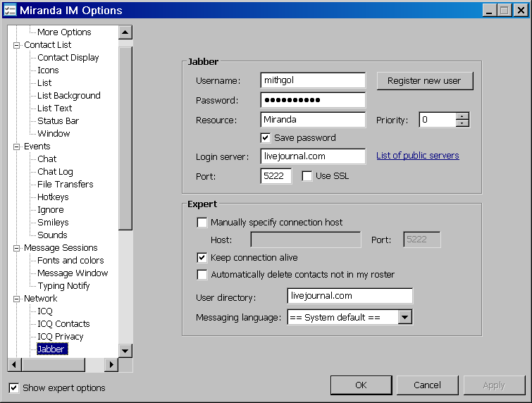Click the OK button

[361, 385]
